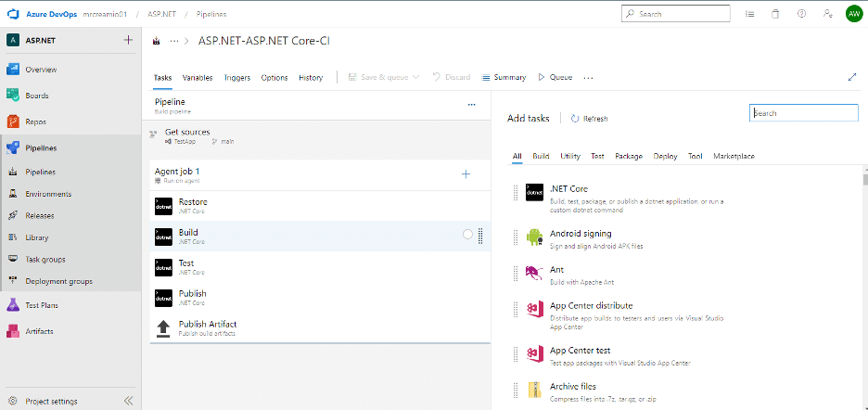This screenshot has height=410, width=868.
Task: Open the Marketplace shopping bag icon
Action: click(775, 15)
